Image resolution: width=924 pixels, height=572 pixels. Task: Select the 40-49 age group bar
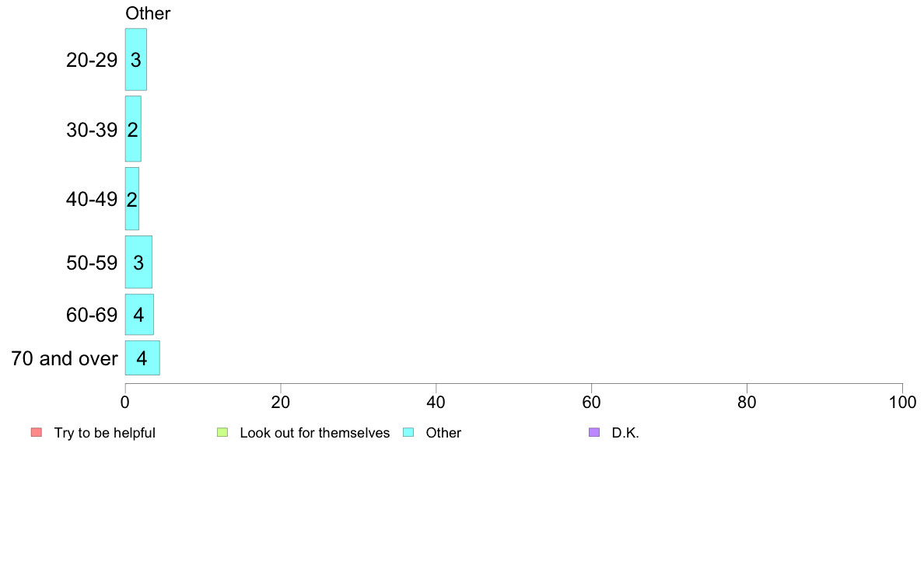(132, 199)
